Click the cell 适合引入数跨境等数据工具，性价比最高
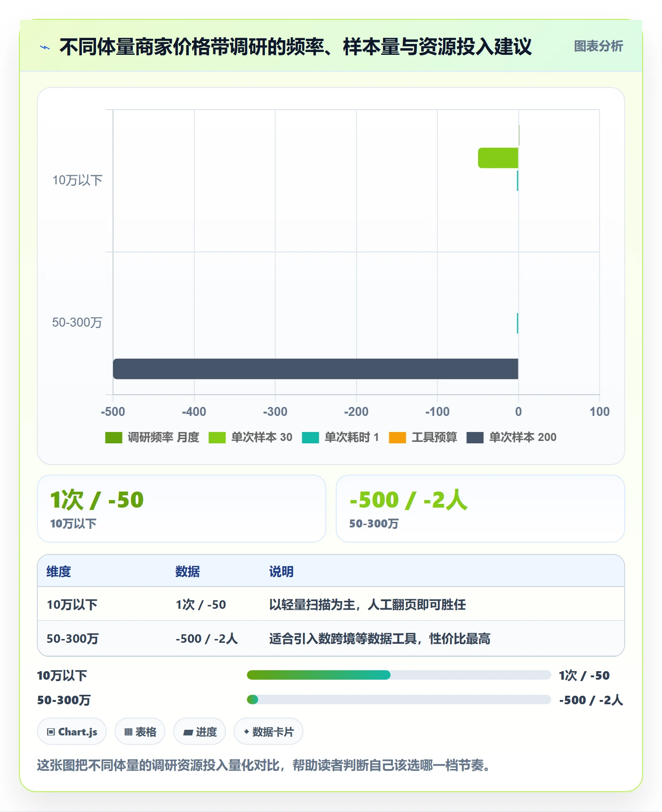 click(x=380, y=639)
